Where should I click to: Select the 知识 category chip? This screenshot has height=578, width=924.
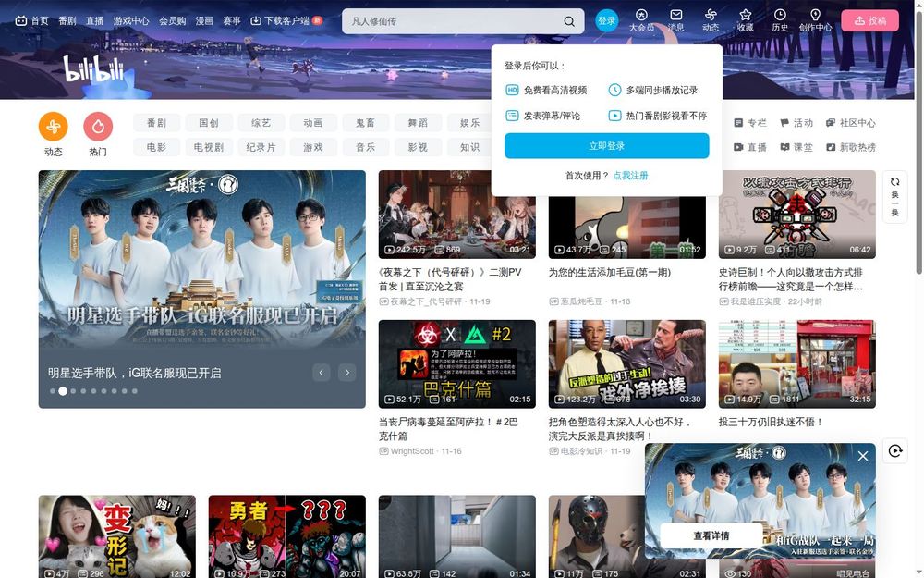[469, 147]
